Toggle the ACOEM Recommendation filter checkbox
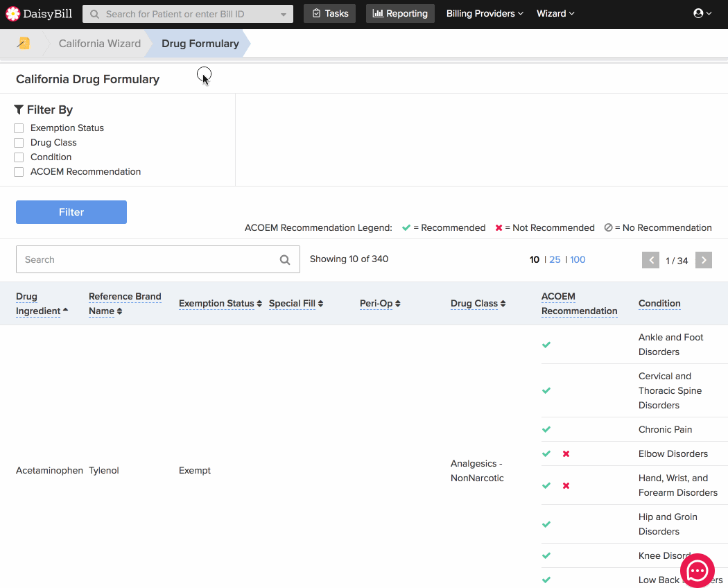The image size is (728, 588). (x=19, y=172)
